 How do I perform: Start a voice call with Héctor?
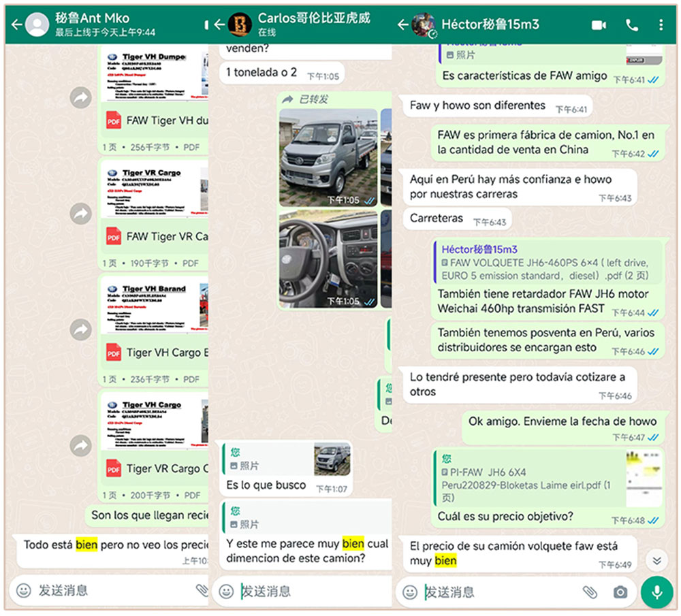[x=632, y=25]
